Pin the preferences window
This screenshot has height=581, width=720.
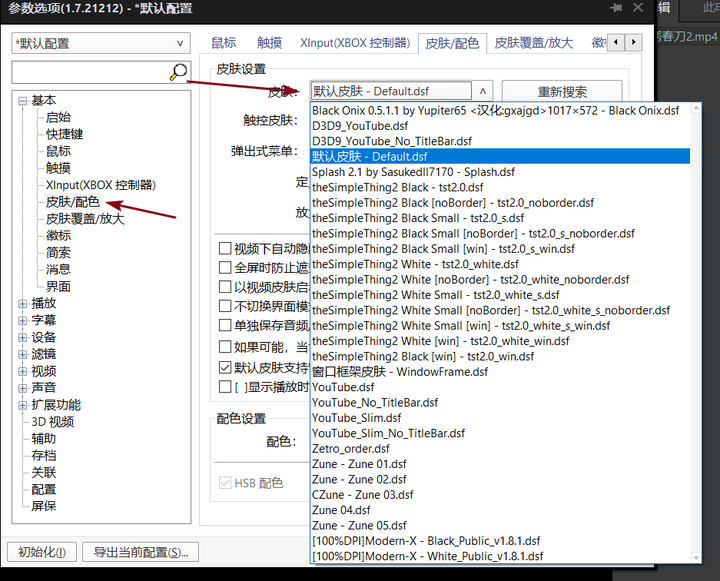click(x=615, y=8)
